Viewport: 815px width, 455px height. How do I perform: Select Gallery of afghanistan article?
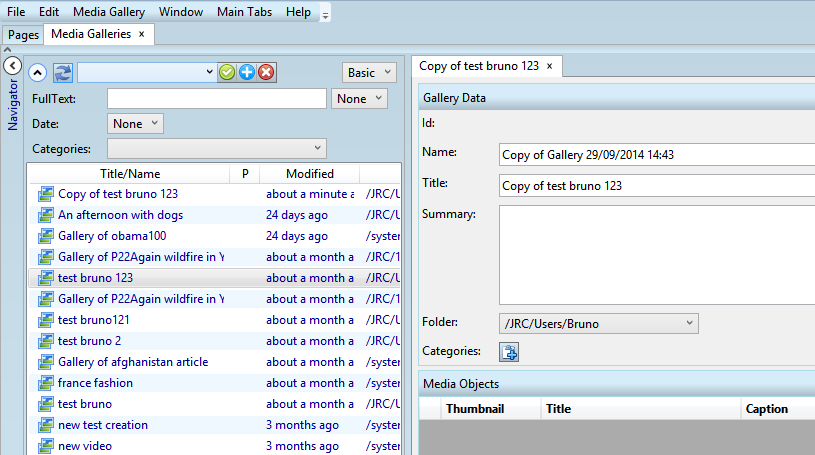tap(215, 362)
